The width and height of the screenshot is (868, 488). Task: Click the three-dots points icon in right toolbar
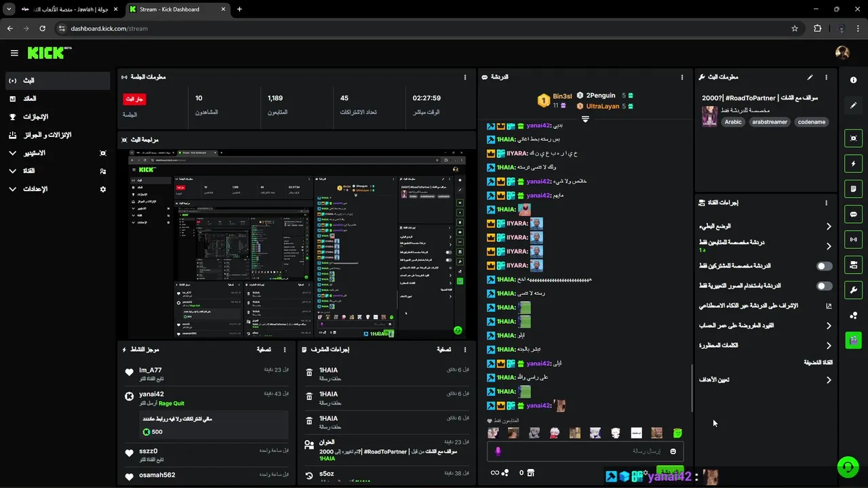[853, 315]
